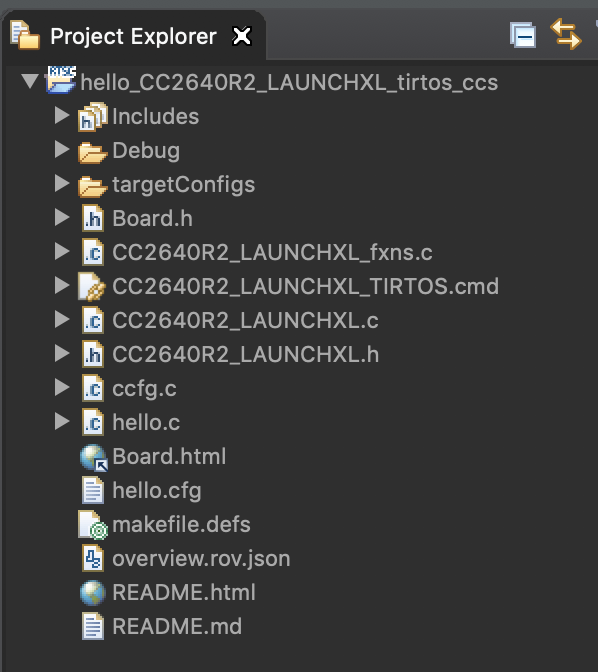The width and height of the screenshot is (598, 672).
Task: Expand the hello.c arrow
Action: tap(62, 422)
